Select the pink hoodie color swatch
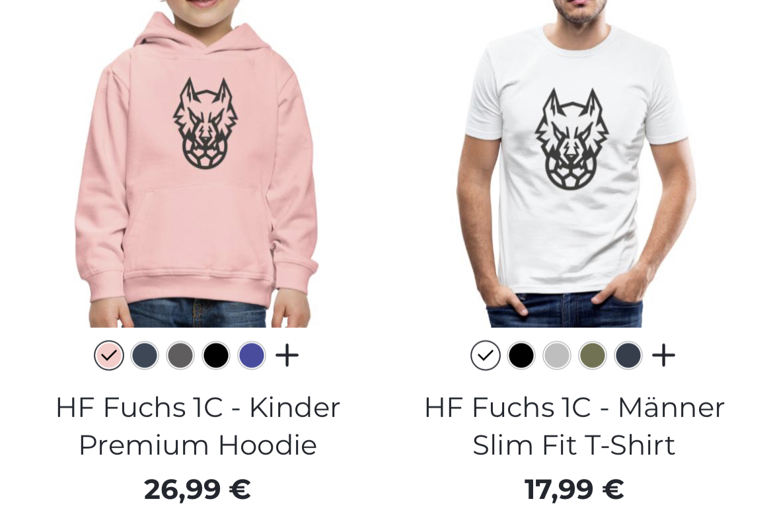This screenshot has height=532, width=773. point(109,356)
